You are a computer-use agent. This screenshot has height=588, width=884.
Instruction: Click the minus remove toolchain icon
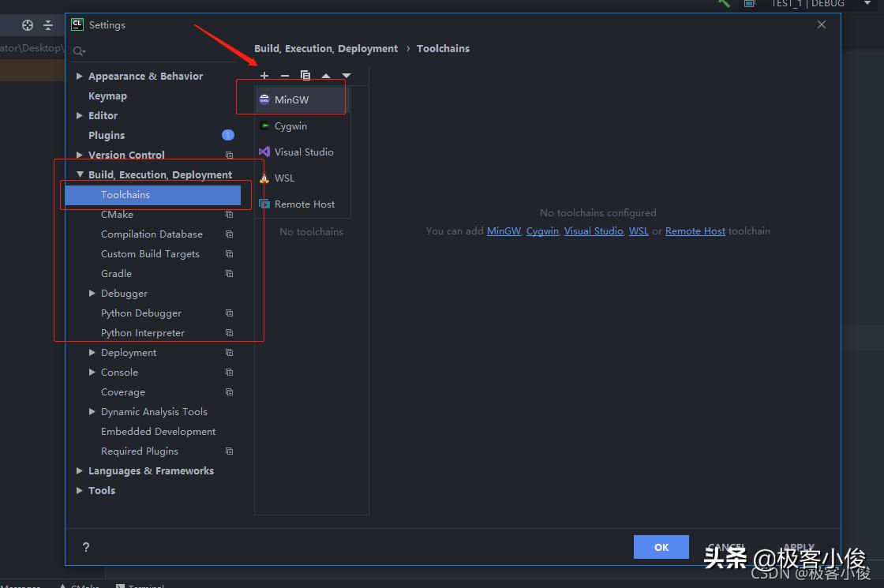tap(285, 76)
